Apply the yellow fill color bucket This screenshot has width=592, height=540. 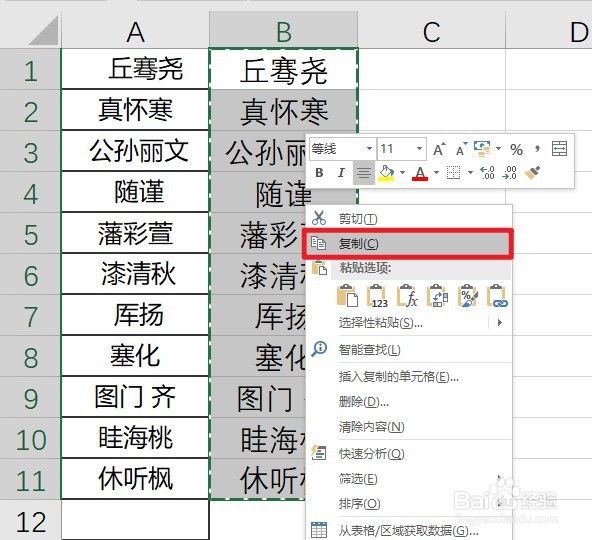coord(386,173)
